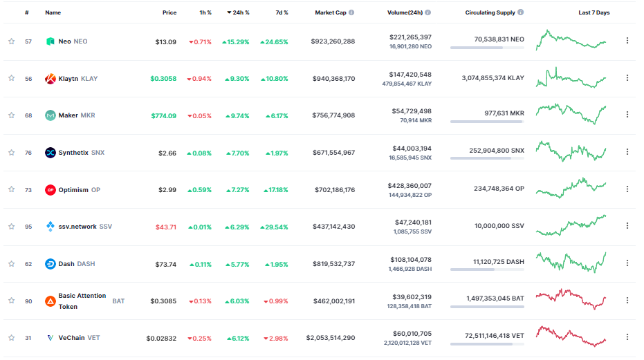The image size is (644, 360).
Task: Click Klaytn volume $147,420,548
Action: tap(410, 75)
